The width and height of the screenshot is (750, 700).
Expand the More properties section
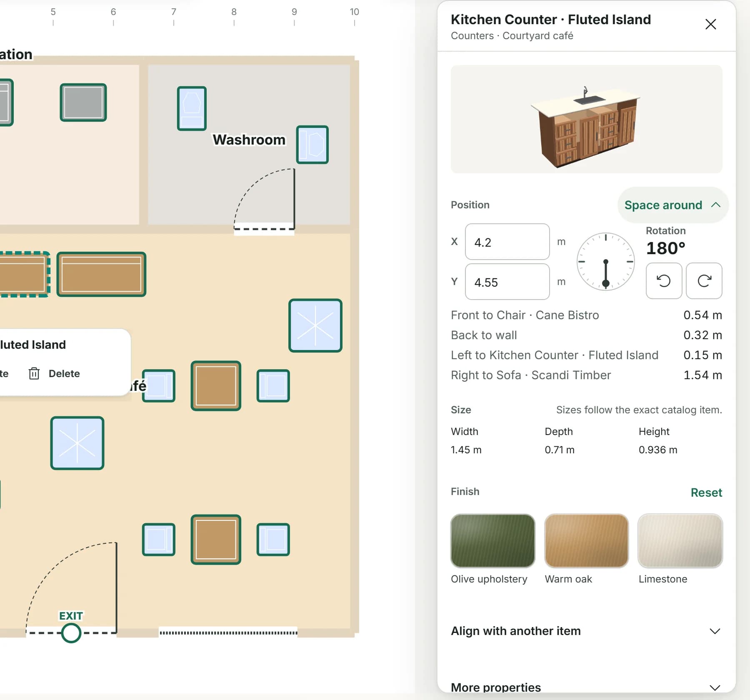click(586, 687)
